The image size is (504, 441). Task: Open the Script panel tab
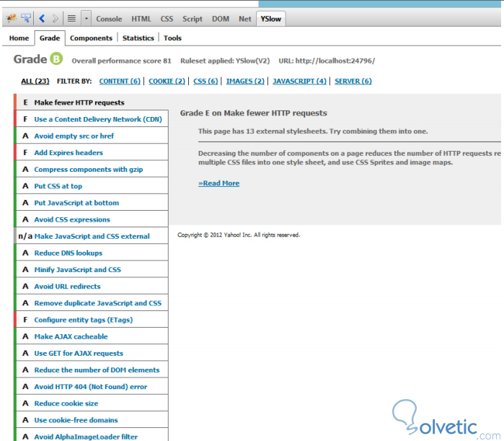click(193, 19)
